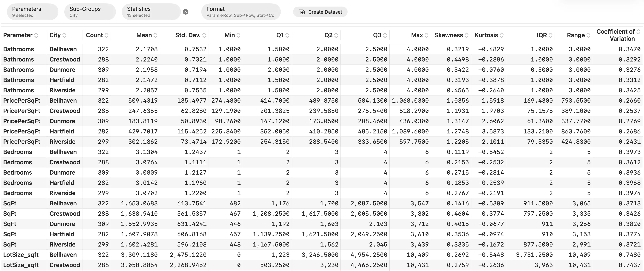
Task: Sort by the Kurtosis column arrows
Action: click(x=501, y=35)
